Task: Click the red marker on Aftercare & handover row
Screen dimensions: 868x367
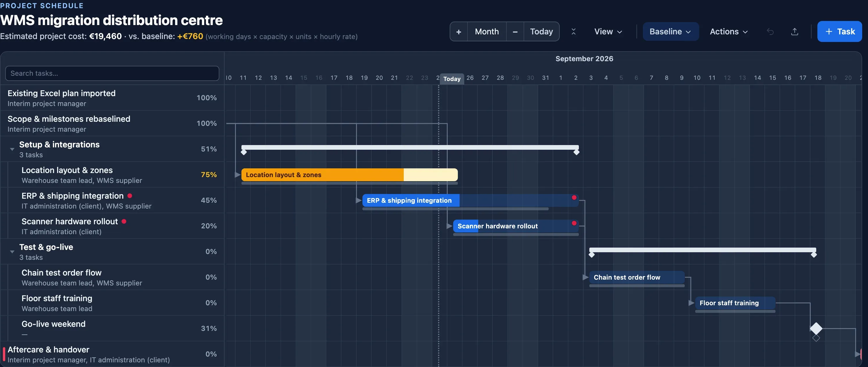Action: tap(4, 354)
